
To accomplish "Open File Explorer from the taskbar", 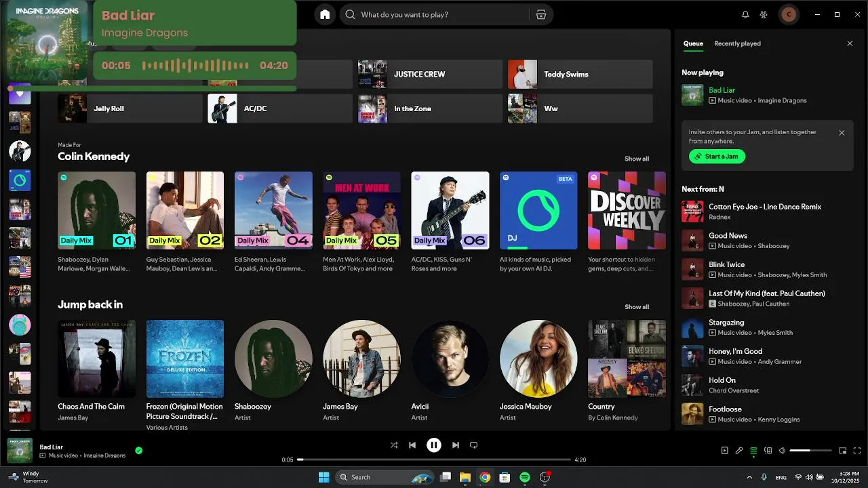I will point(465,477).
